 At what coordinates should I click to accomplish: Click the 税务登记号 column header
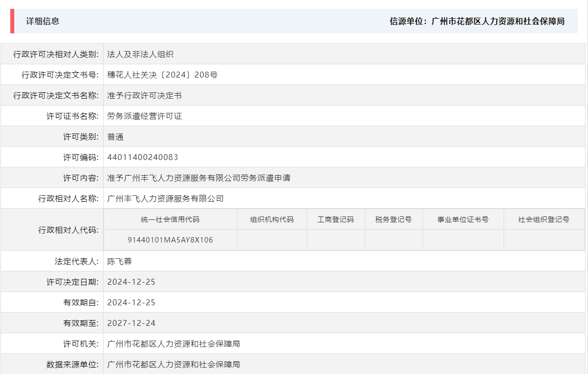pyautogui.click(x=393, y=219)
